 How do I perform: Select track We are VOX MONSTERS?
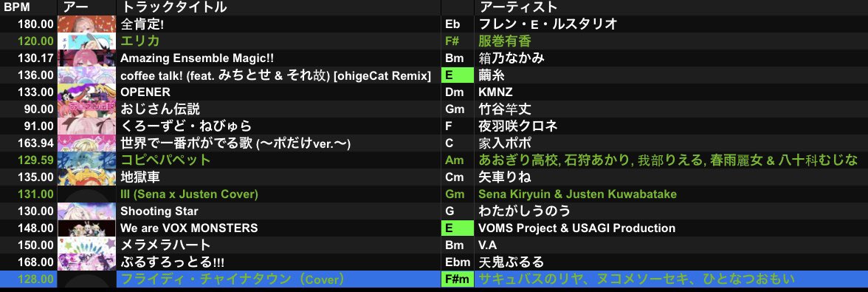click(189, 228)
